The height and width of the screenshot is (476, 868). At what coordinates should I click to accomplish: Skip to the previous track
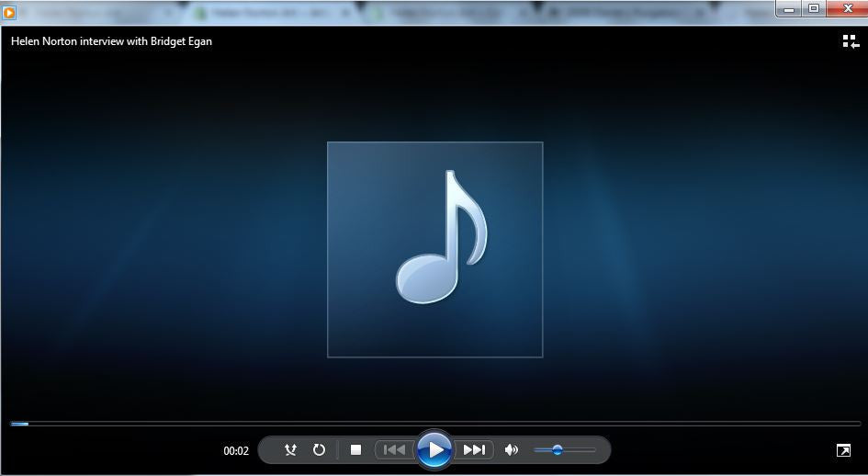coord(394,450)
